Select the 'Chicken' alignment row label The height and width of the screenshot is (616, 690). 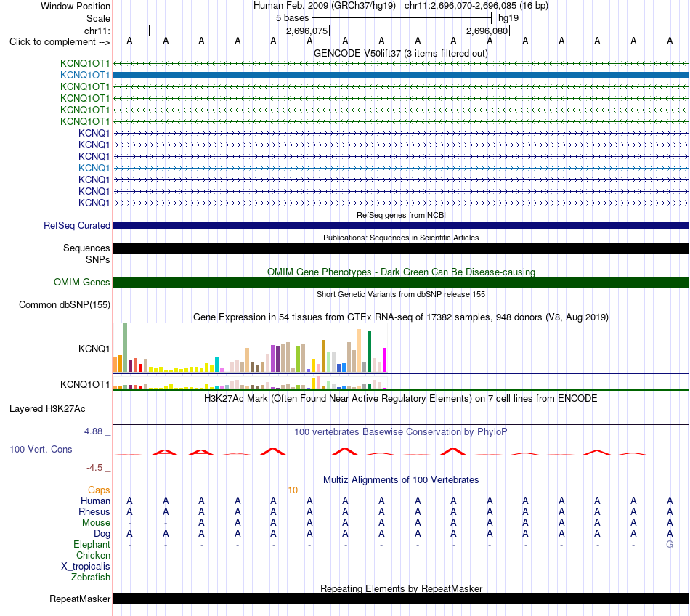tap(93, 556)
